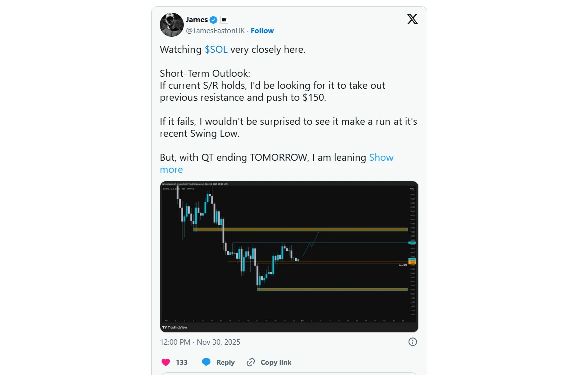Click the James display name
Image resolution: width=588 pixels, height=375 pixels.
197,20
